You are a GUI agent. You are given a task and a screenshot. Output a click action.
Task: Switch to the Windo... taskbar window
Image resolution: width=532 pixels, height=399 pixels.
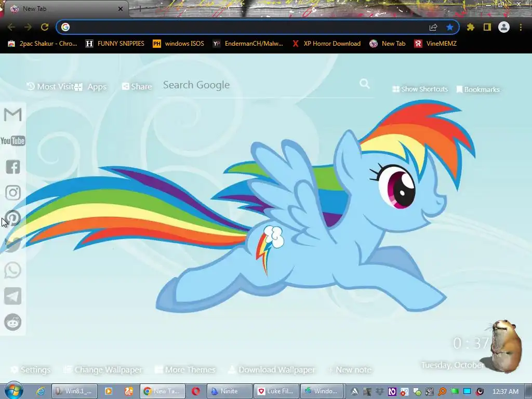coord(322,391)
